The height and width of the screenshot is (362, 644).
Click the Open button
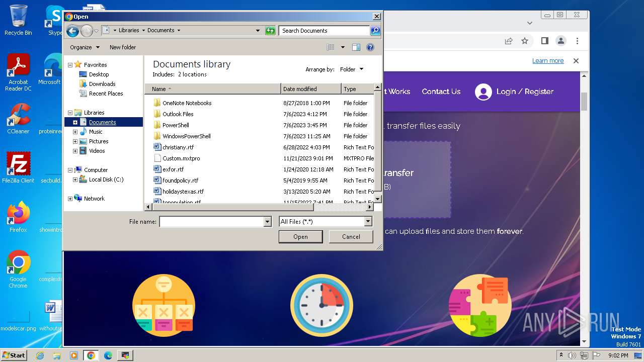301,237
